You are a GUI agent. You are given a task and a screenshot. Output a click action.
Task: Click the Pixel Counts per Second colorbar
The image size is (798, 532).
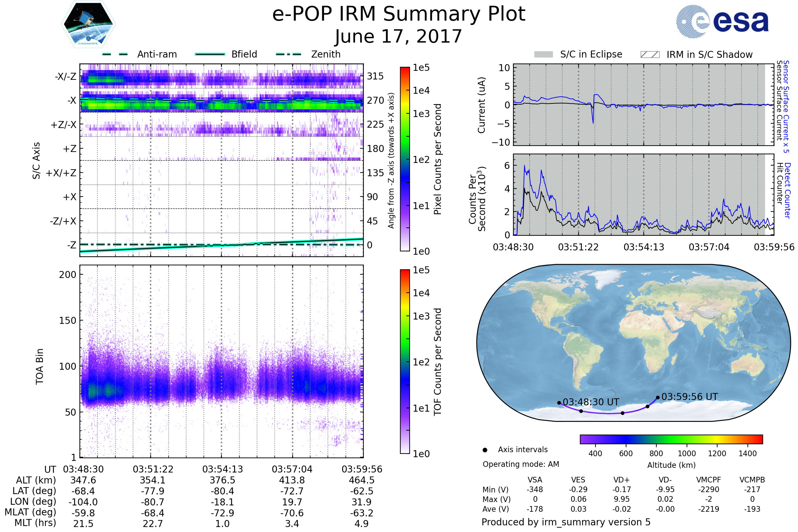pyautogui.click(x=405, y=159)
